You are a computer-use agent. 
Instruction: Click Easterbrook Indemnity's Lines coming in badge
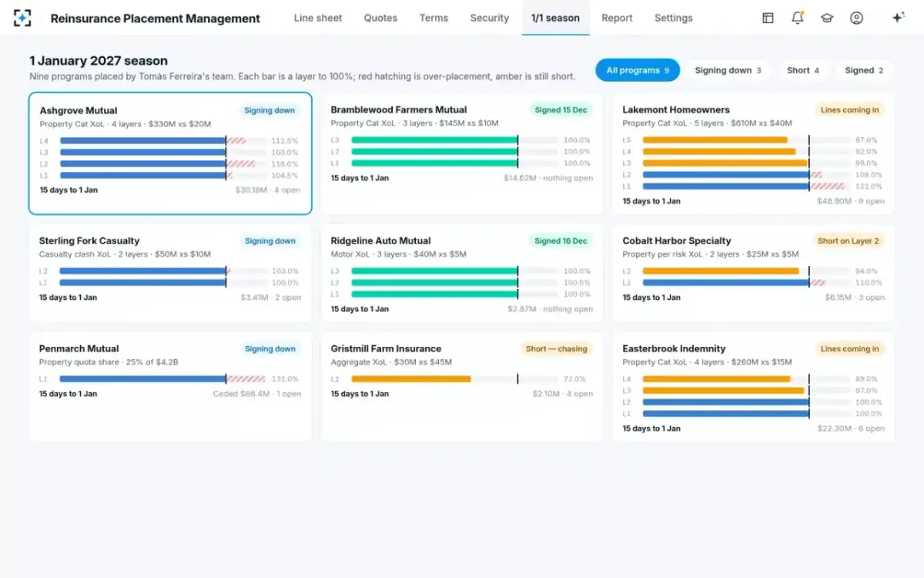(x=849, y=348)
